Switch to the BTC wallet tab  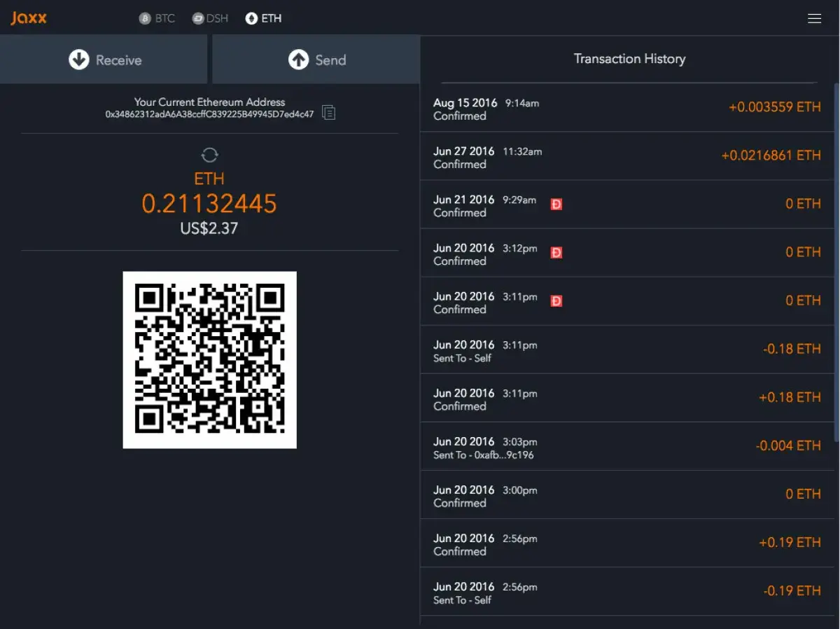pos(157,18)
